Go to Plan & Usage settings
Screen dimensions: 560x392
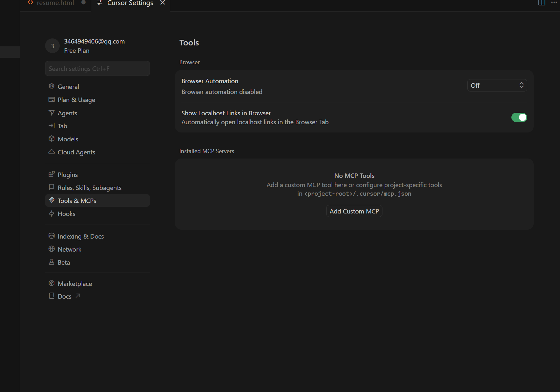[98, 100]
